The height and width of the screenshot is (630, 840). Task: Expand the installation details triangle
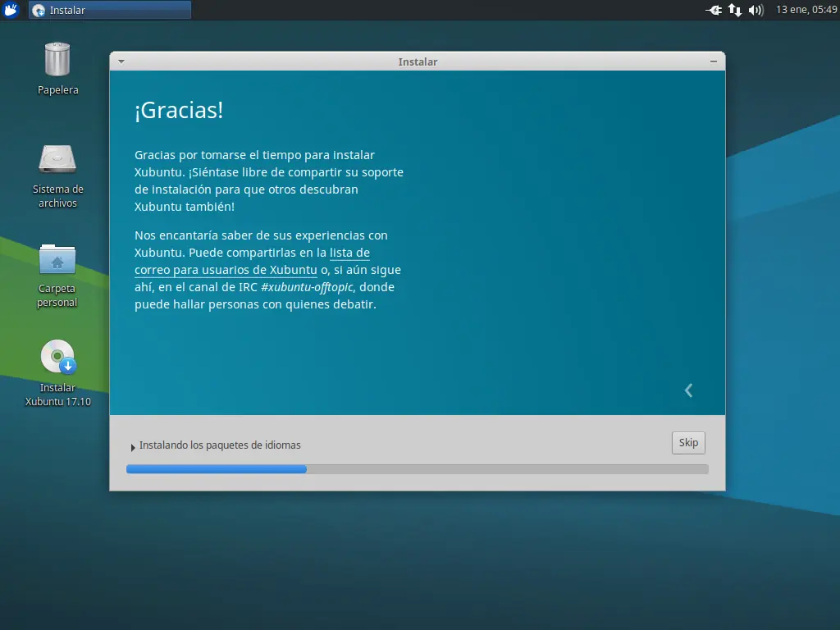tap(132, 447)
